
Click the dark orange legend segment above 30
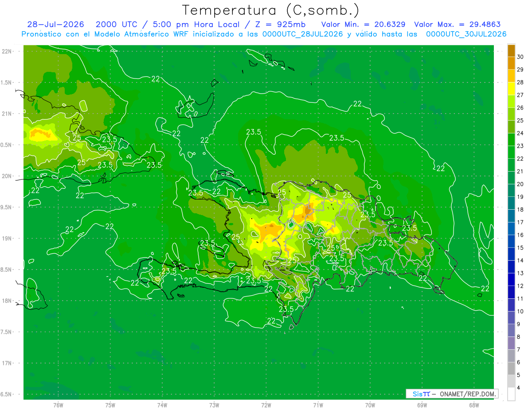coord(511,50)
